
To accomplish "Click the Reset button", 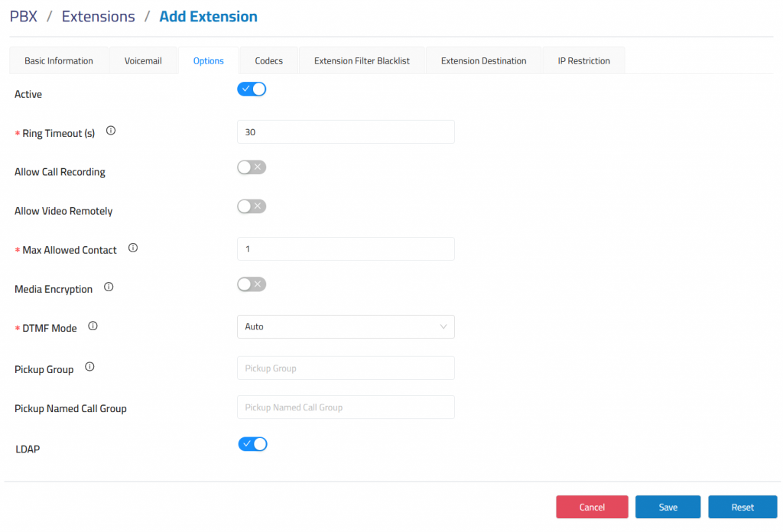I will (742, 507).
